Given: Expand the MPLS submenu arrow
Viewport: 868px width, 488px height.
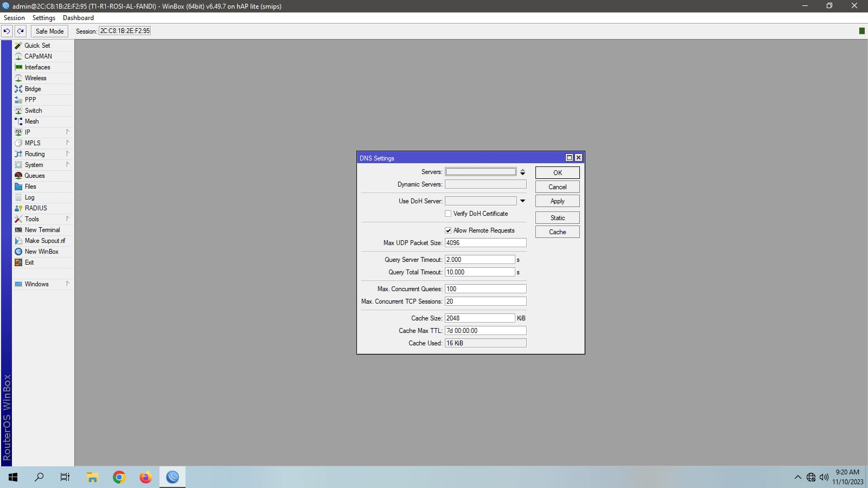Looking at the screenshot, I should coord(68,143).
